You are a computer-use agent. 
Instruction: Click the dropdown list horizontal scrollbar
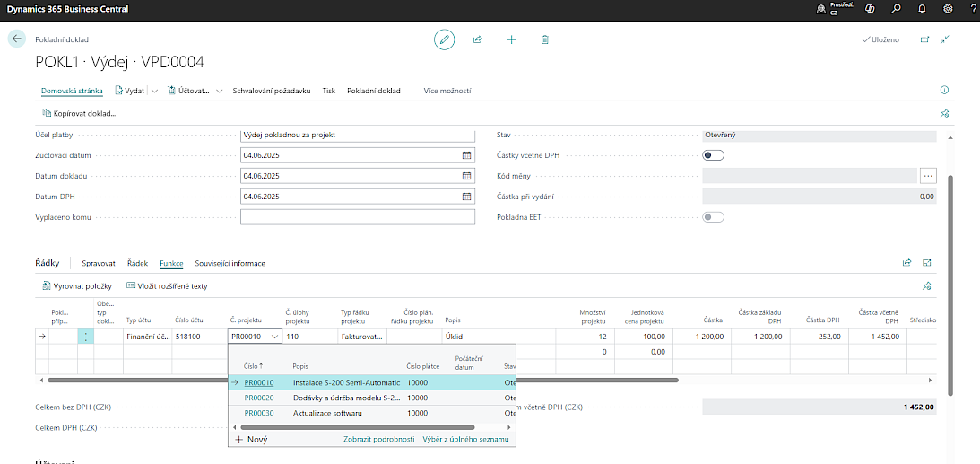359,427
